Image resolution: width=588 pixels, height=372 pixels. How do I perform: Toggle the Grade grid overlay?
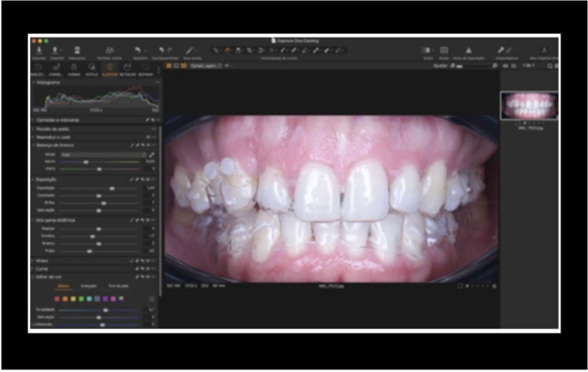point(444,50)
